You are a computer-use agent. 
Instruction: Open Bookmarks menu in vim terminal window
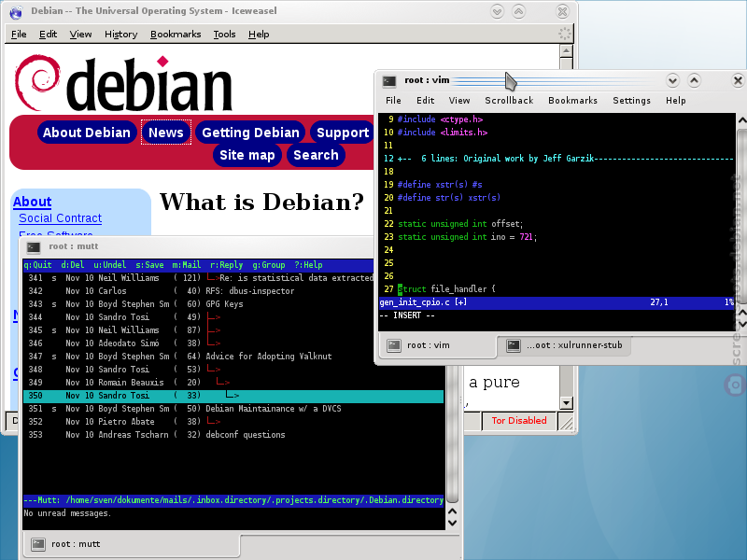(x=572, y=101)
